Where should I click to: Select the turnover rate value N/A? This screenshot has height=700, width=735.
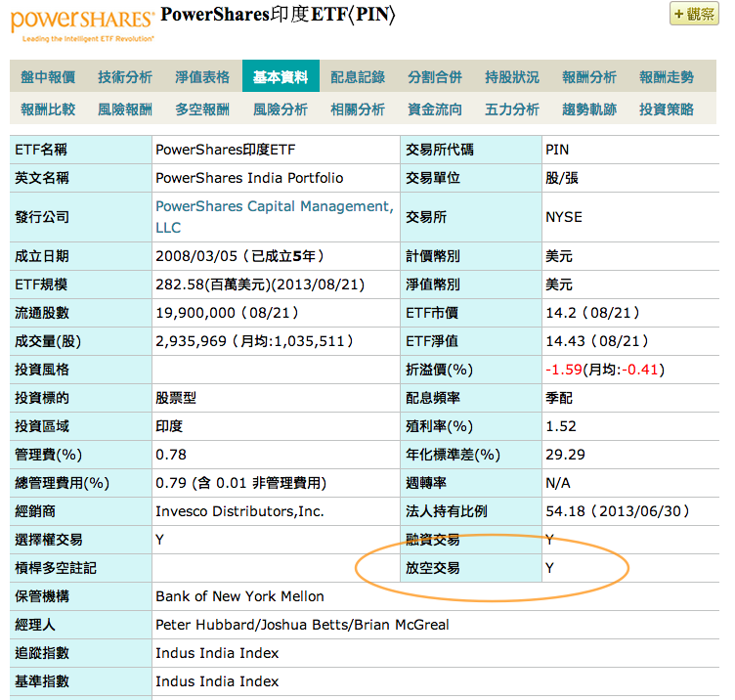(x=558, y=483)
